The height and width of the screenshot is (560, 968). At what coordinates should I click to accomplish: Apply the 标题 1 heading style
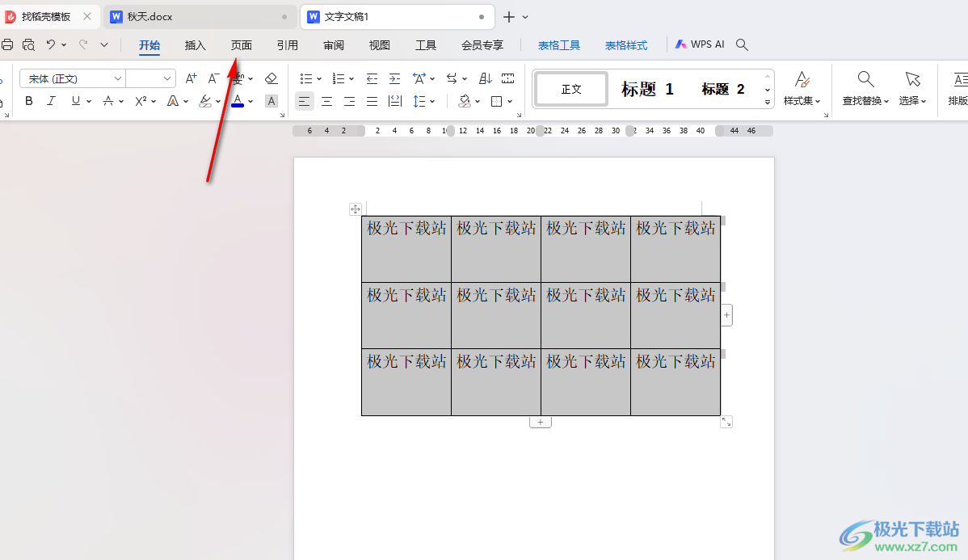[647, 89]
